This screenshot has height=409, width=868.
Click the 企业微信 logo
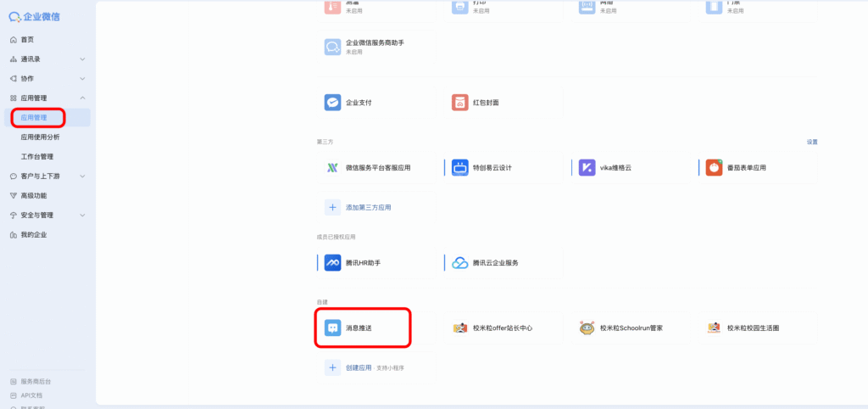(34, 17)
